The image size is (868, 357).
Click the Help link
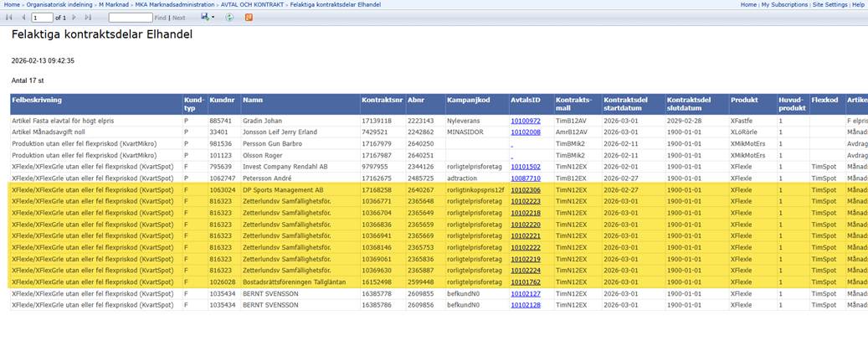pyautogui.click(x=858, y=5)
